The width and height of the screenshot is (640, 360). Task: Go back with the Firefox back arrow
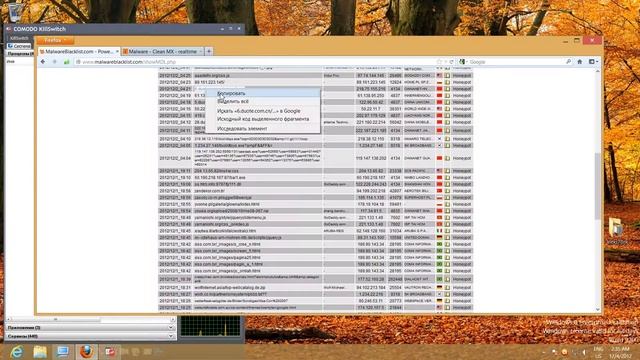(x=43, y=62)
